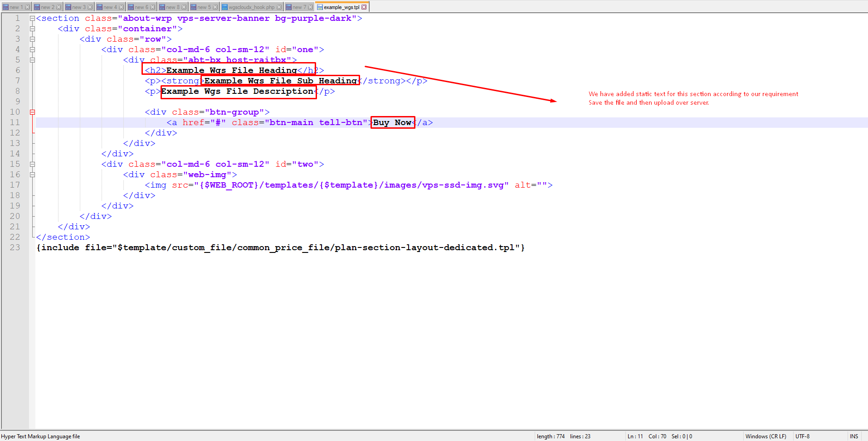The width and height of the screenshot is (868, 441).
Task: Close the example_wgs.tpl tab
Action: point(364,7)
